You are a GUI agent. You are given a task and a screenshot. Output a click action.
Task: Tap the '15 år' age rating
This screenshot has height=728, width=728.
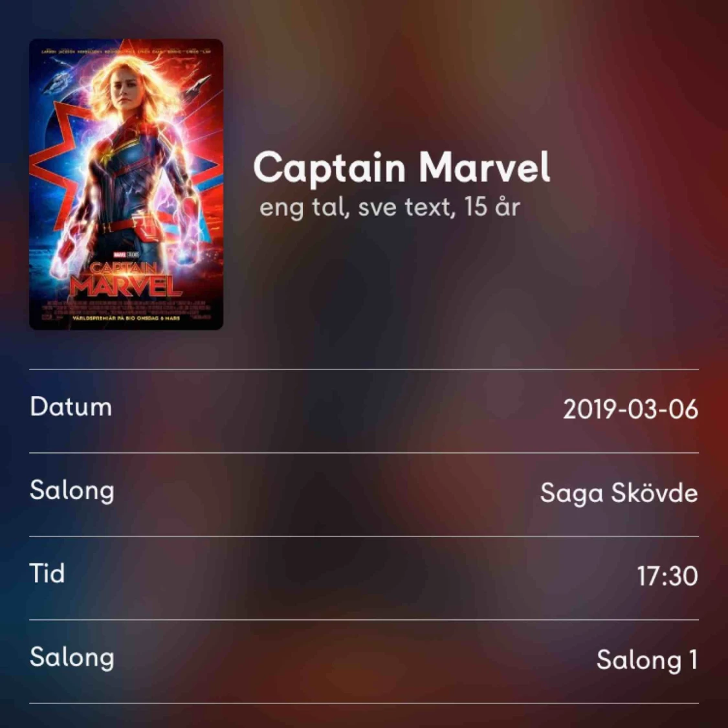pyautogui.click(x=492, y=206)
